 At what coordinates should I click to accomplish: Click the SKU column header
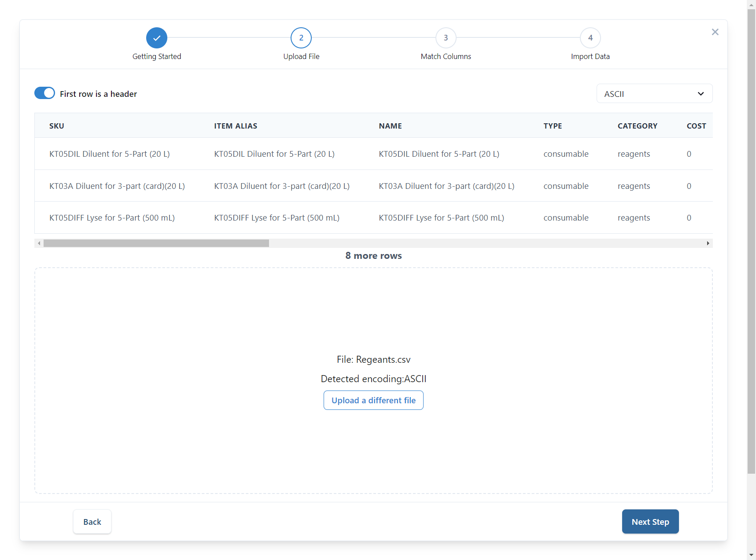tap(57, 126)
